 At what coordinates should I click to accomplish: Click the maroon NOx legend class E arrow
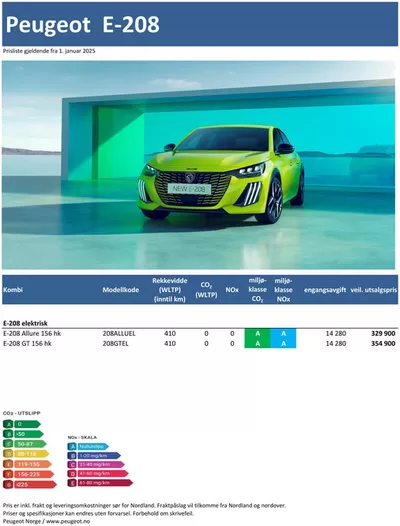point(100,483)
